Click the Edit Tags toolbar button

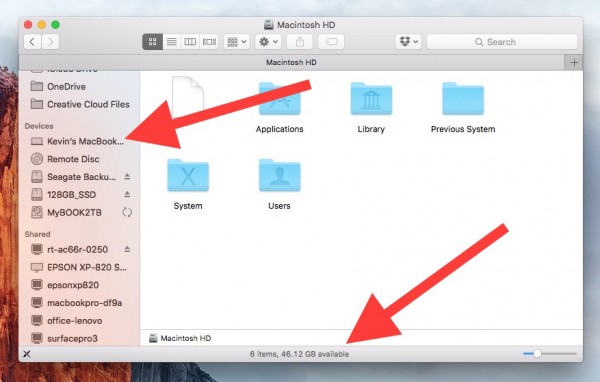click(331, 42)
